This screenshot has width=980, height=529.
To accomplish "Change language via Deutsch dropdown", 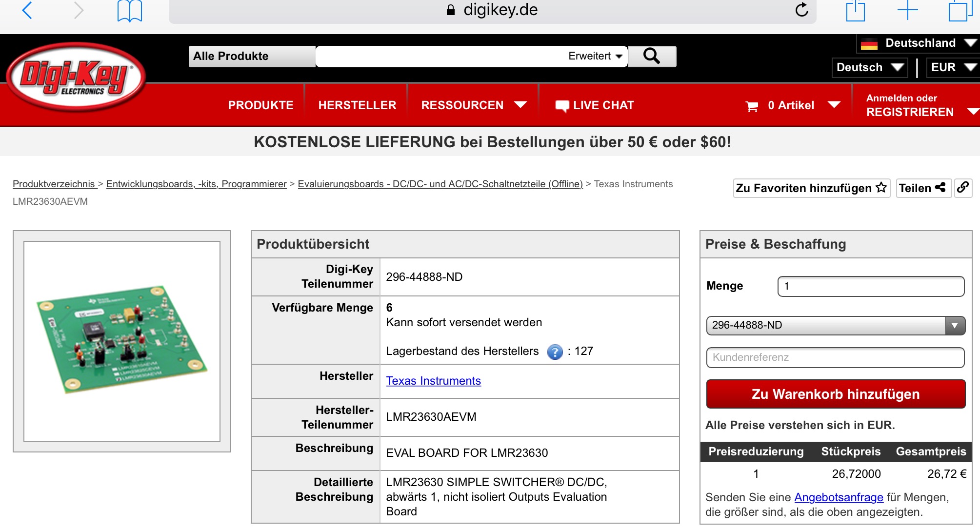I will pos(869,67).
